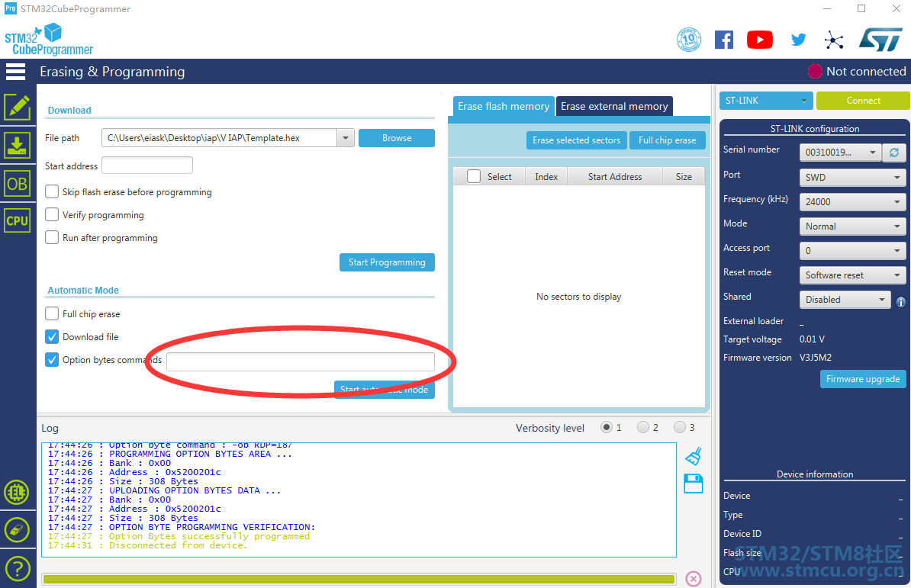This screenshot has height=588, width=911.
Task: Open the YouTube channel icon
Action: (x=760, y=40)
